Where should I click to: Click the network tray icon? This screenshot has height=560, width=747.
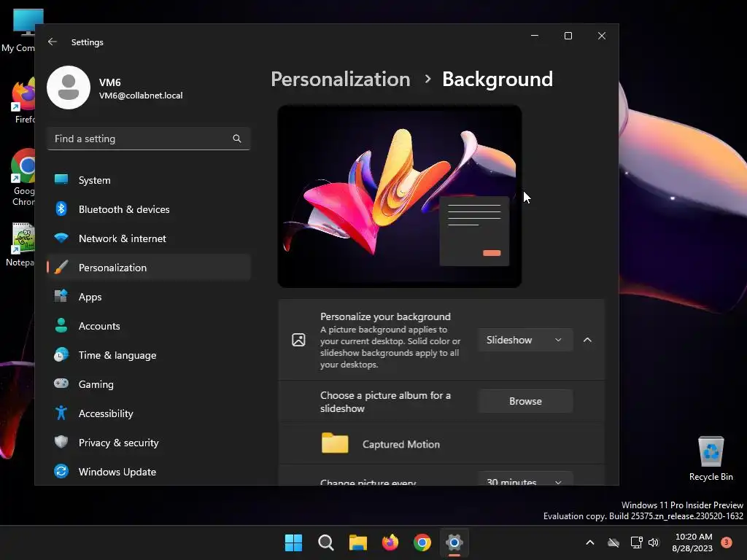(636, 542)
